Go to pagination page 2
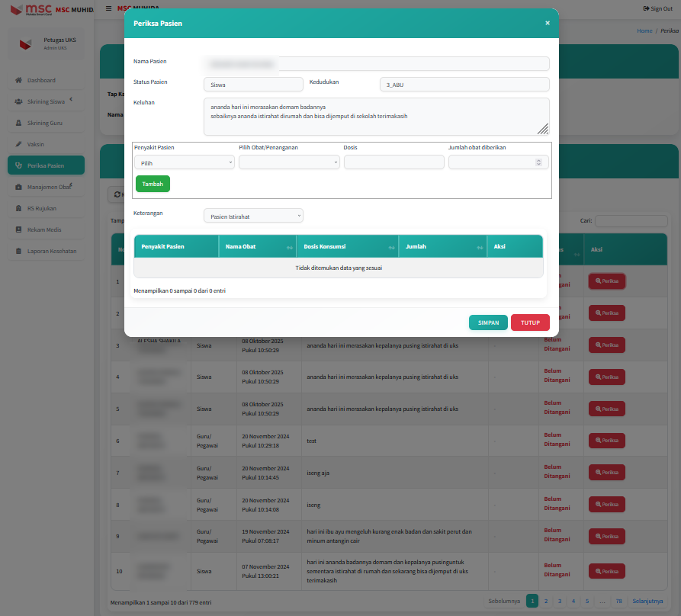Screen dimensions: 681x616 tap(545, 601)
